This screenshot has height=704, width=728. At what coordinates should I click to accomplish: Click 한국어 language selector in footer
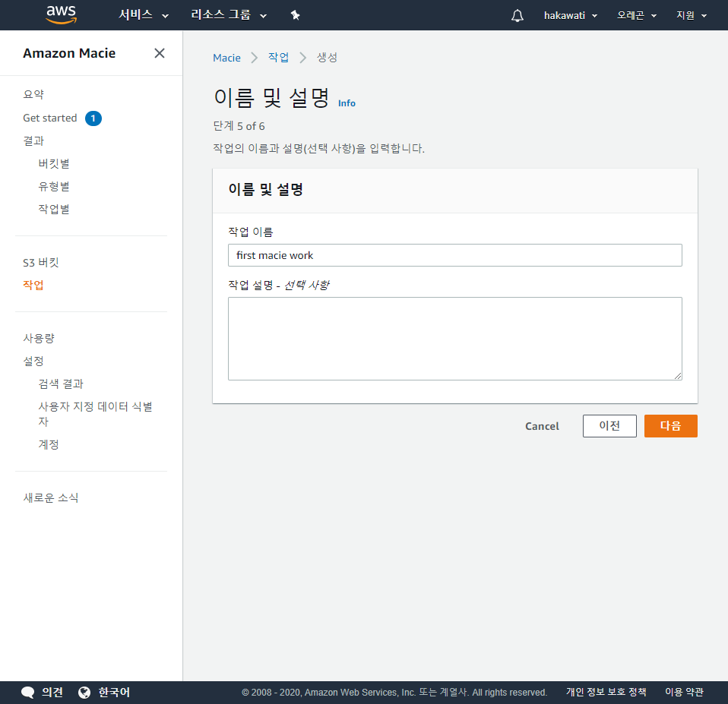(x=114, y=693)
